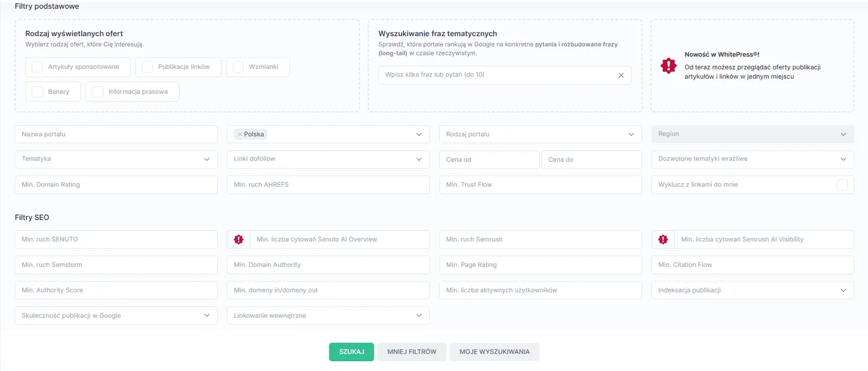Focus Min. liczba cytowań Senuto AI Overview input

pyautogui.click(x=340, y=239)
